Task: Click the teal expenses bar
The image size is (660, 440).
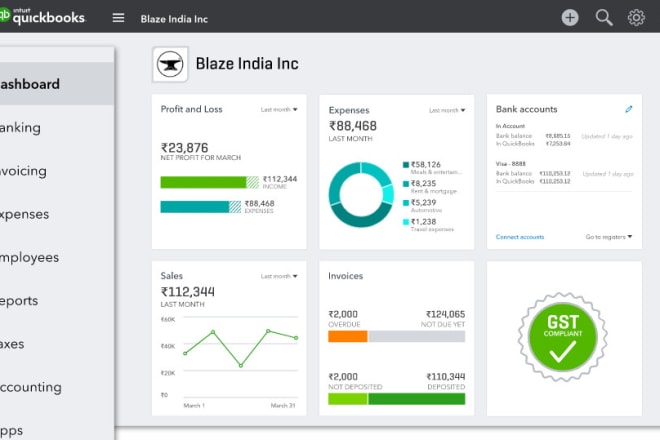Action: 201,207
